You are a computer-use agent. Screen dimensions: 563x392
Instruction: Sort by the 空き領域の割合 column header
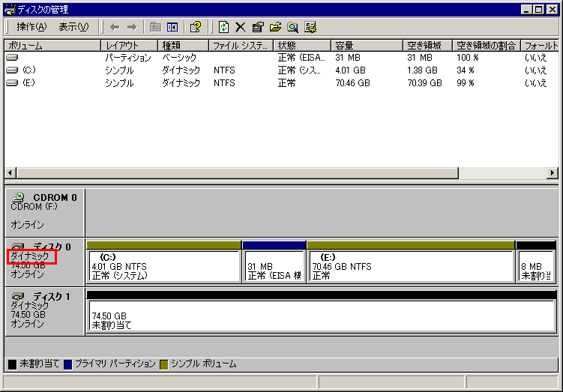coord(487,46)
